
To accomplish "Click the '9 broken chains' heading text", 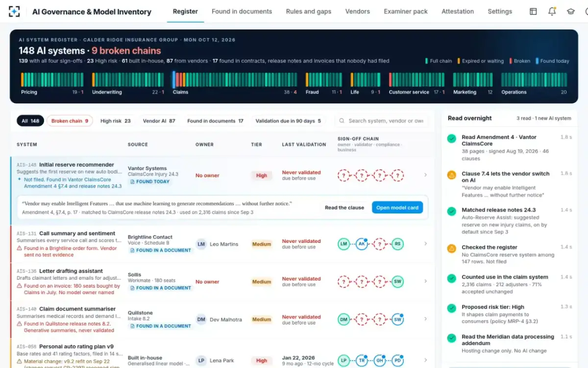I will (x=126, y=51).
